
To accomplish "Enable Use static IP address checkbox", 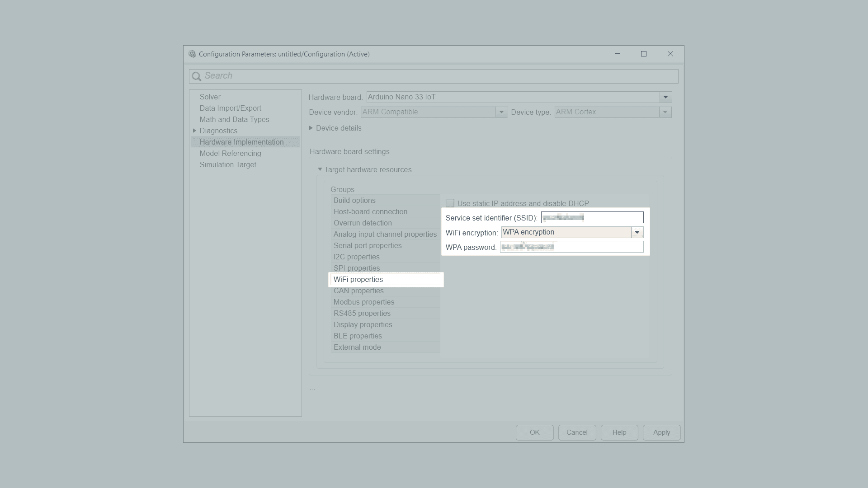I will click(x=450, y=203).
